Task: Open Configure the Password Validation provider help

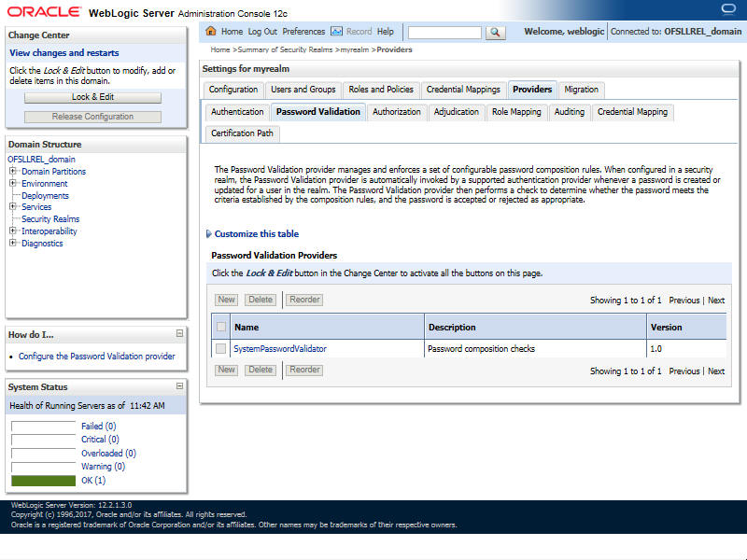Action: [x=97, y=357]
